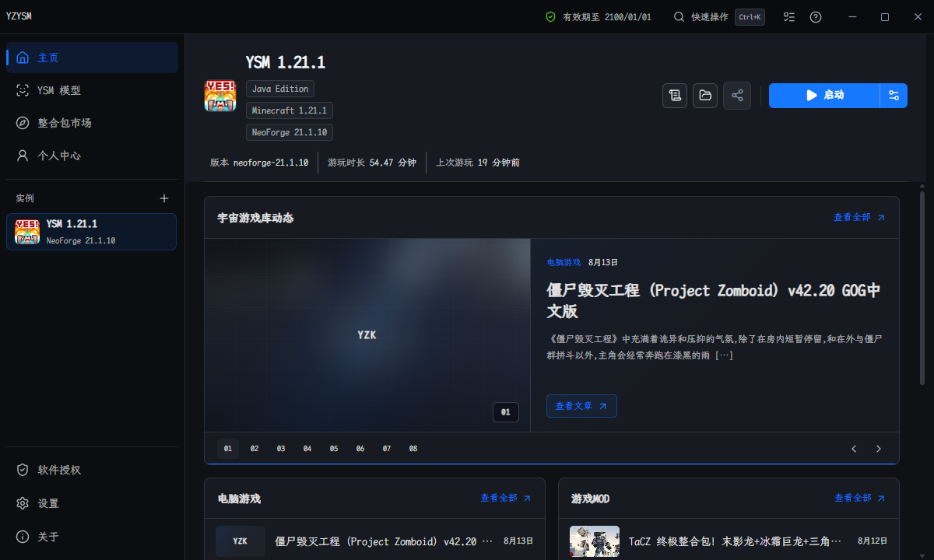Open 关于 about page
The height and width of the screenshot is (560, 934).
[x=92, y=537]
